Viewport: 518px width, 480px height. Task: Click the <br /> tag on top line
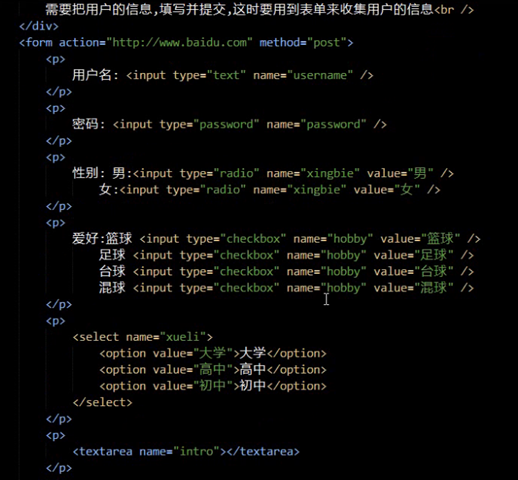454,10
